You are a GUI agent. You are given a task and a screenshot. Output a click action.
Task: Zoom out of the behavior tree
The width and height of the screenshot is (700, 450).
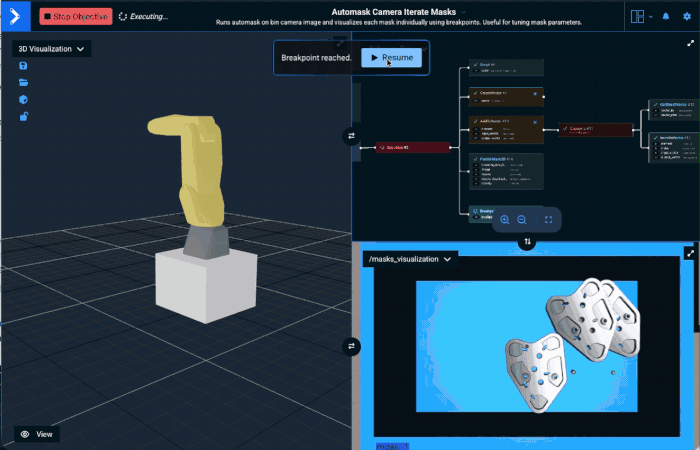(x=521, y=220)
